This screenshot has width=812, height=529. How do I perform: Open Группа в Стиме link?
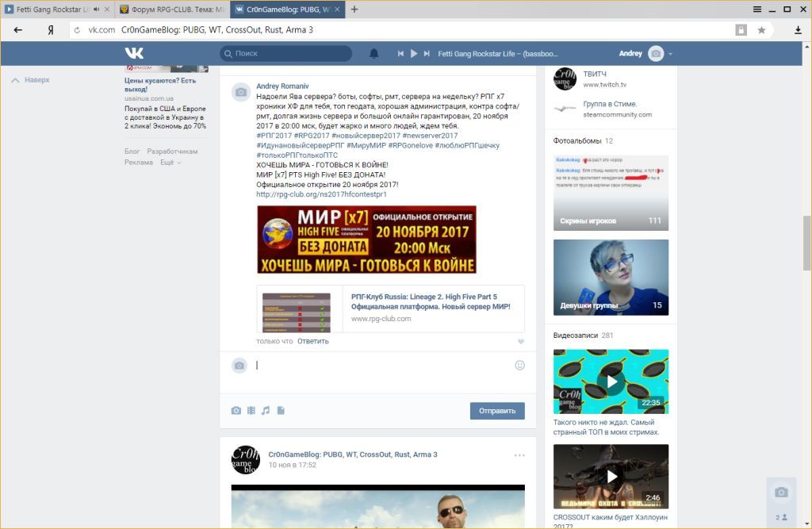coord(610,104)
